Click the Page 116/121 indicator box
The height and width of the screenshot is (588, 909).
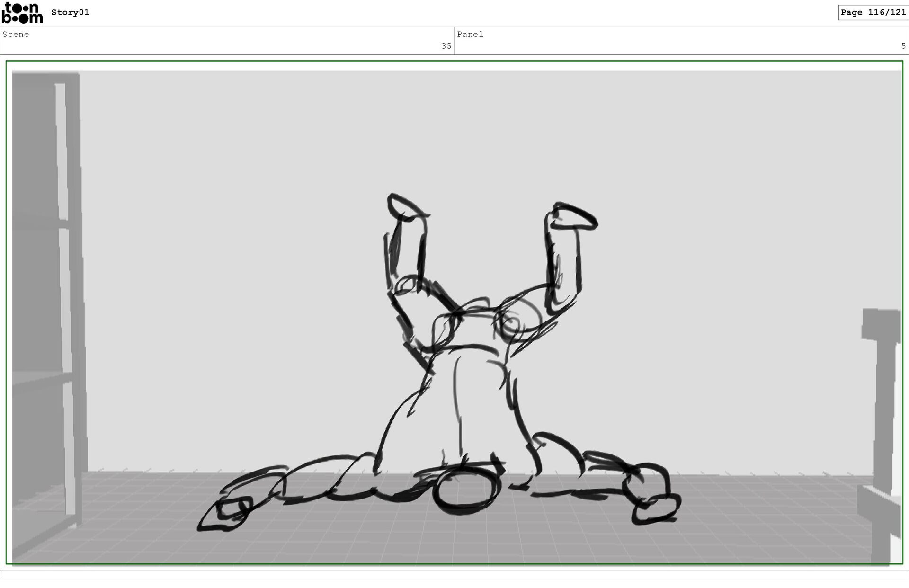(873, 12)
